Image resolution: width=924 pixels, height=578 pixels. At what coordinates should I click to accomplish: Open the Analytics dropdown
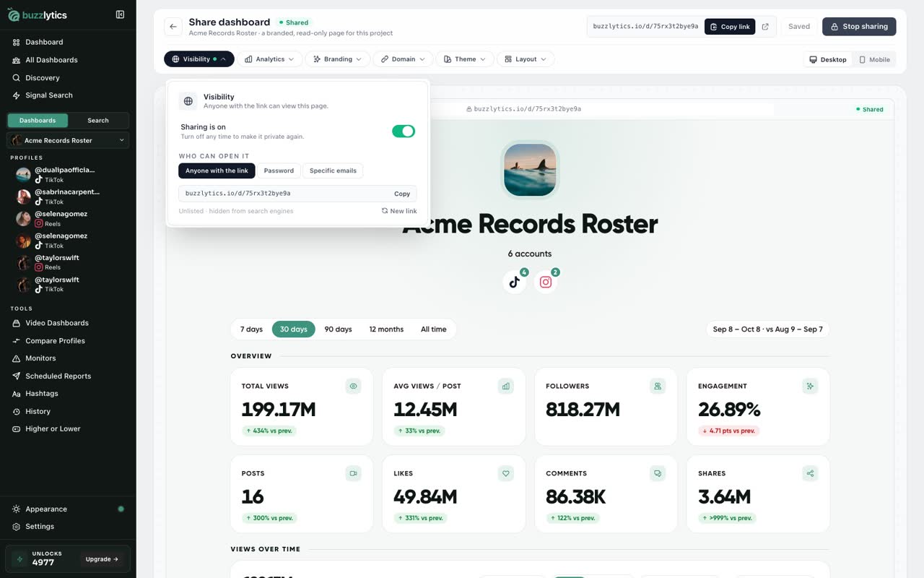(x=270, y=59)
